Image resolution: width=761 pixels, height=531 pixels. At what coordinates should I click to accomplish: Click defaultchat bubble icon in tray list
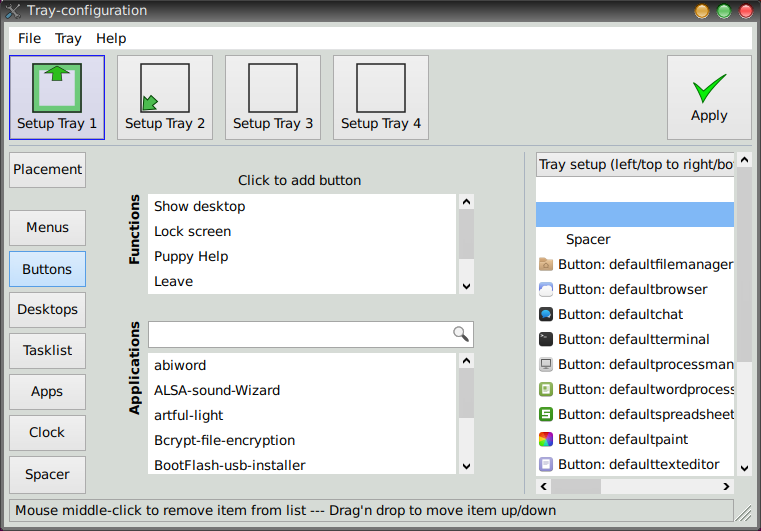(x=546, y=315)
